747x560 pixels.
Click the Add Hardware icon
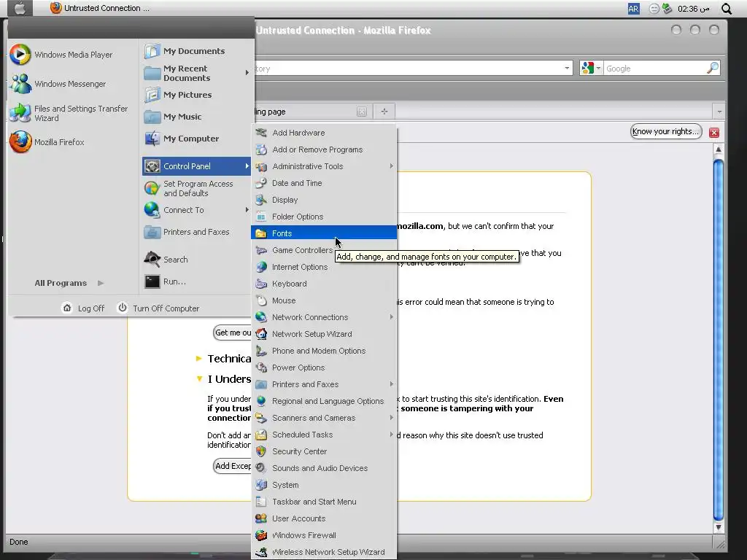coord(260,133)
